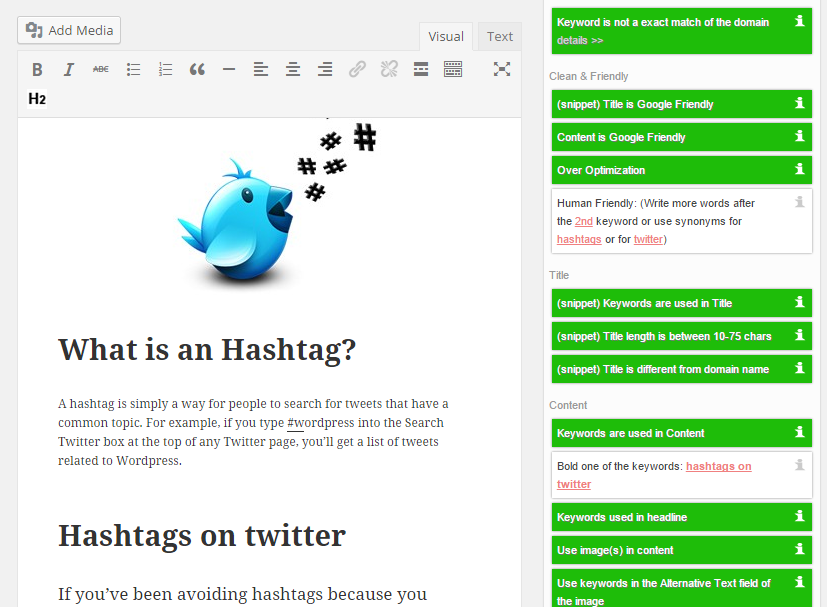The width and height of the screenshot is (827, 607).
Task: Apply H2 heading format
Action: [x=37, y=99]
